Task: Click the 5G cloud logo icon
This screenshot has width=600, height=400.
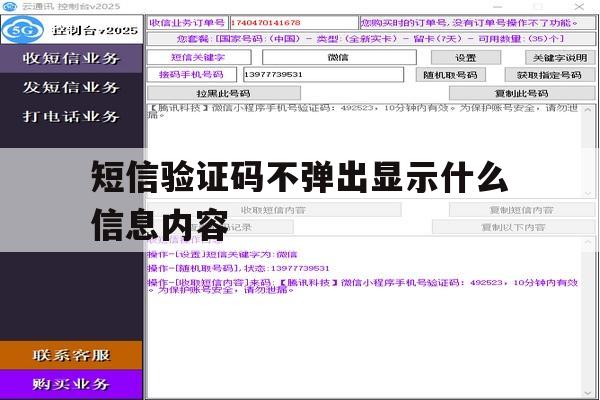Action: tap(23, 29)
